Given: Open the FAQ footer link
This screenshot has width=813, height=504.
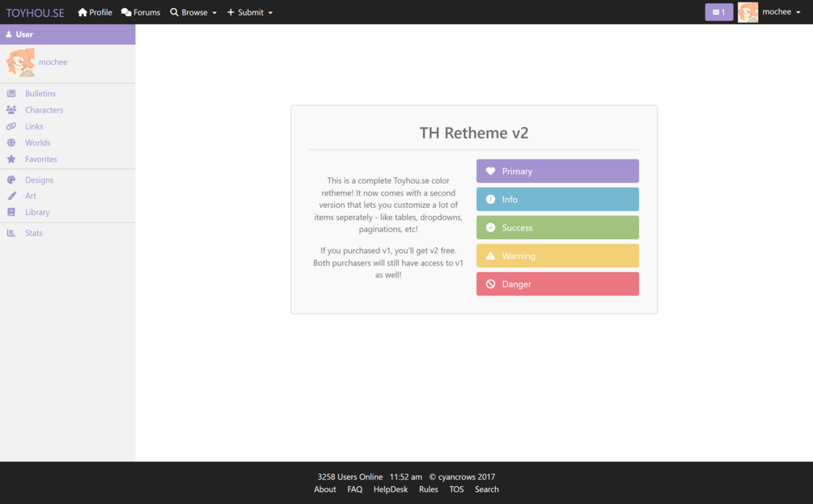Looking at the screenshot, I should (354, 489).
